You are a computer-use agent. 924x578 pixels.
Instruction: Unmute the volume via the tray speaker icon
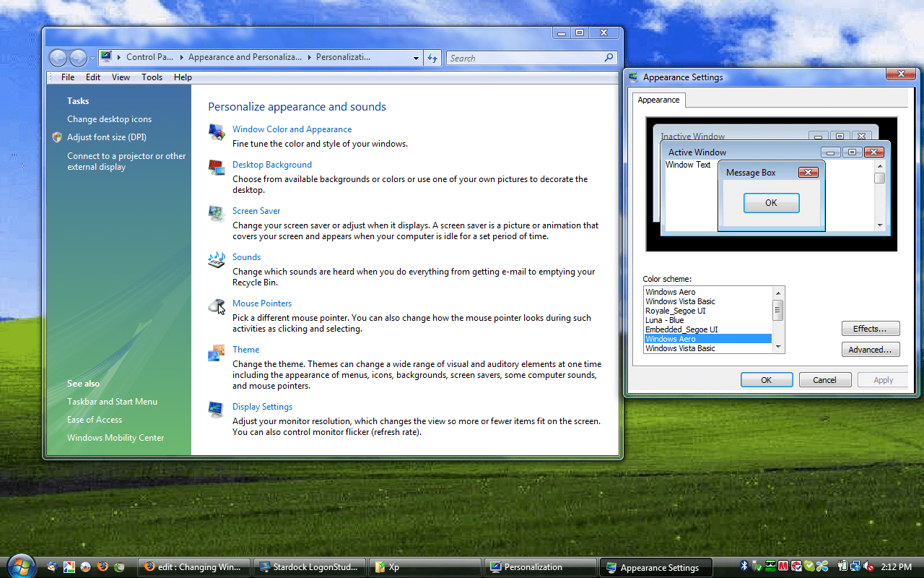[866, 566]
